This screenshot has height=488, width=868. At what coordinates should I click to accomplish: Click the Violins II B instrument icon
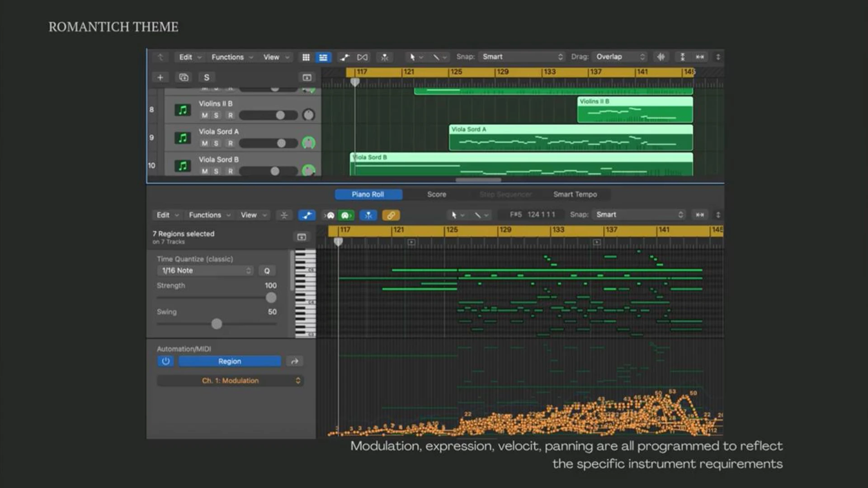click(x=183, y=110)
